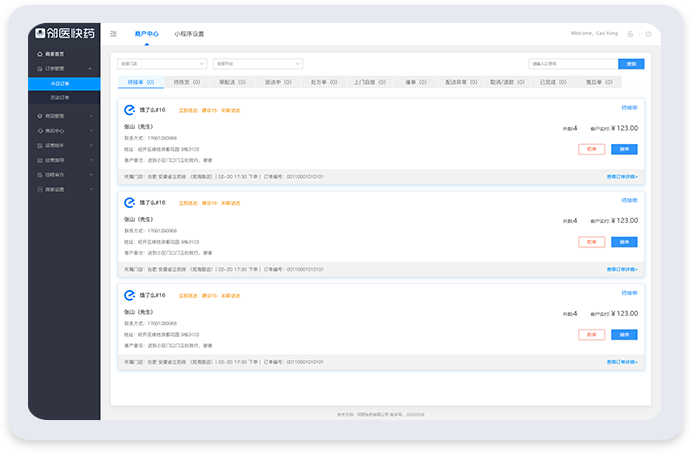This screenshot has width=692, height=453.
Task: Click the power logout icon in header
Action: 648,34
